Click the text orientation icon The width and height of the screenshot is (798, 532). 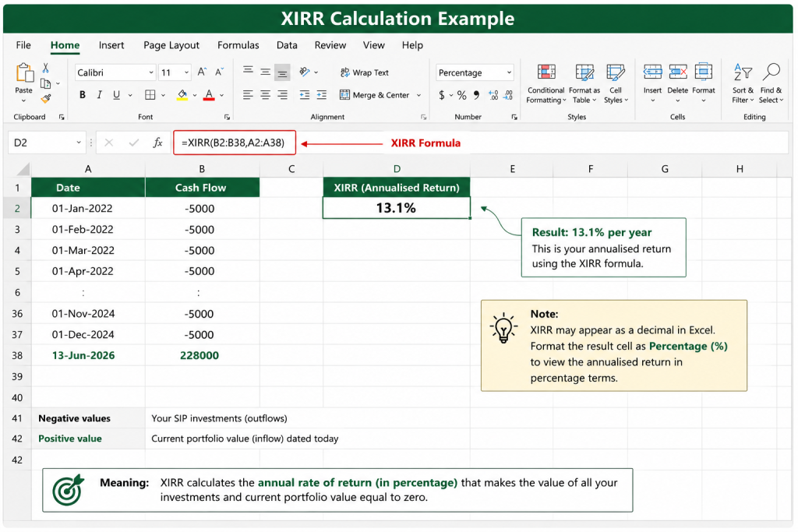pyautogui.click(x=305, y=72)
